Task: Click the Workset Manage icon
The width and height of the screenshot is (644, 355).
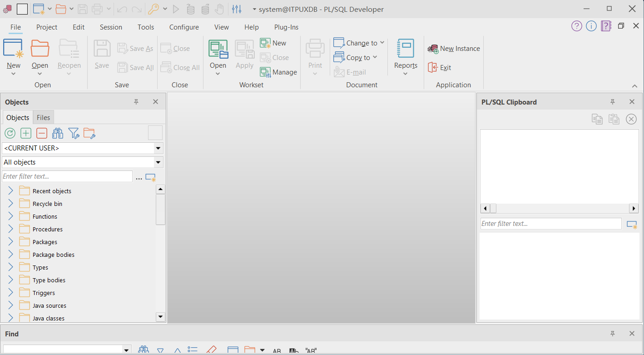Action: pyautogui.click(x=265, y=72)
